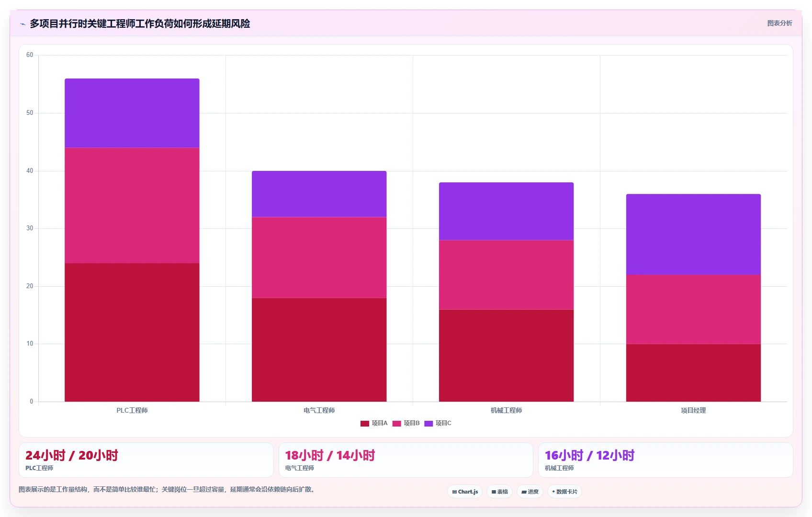Screen dimensions: 812x517
Task: Click the 18小时 / 14小时 card value
Action: coord(330,455)
